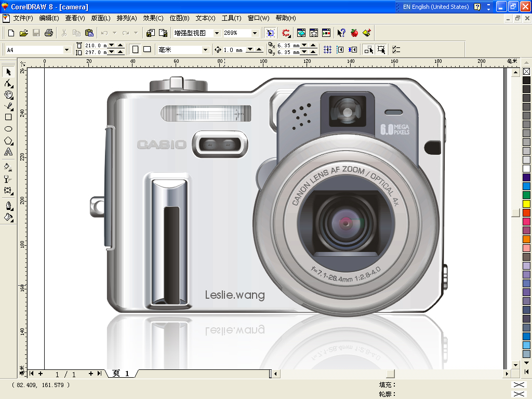Pick the yellow palette swatch
This screenshot has height=399, width=532.
[526, 204]
